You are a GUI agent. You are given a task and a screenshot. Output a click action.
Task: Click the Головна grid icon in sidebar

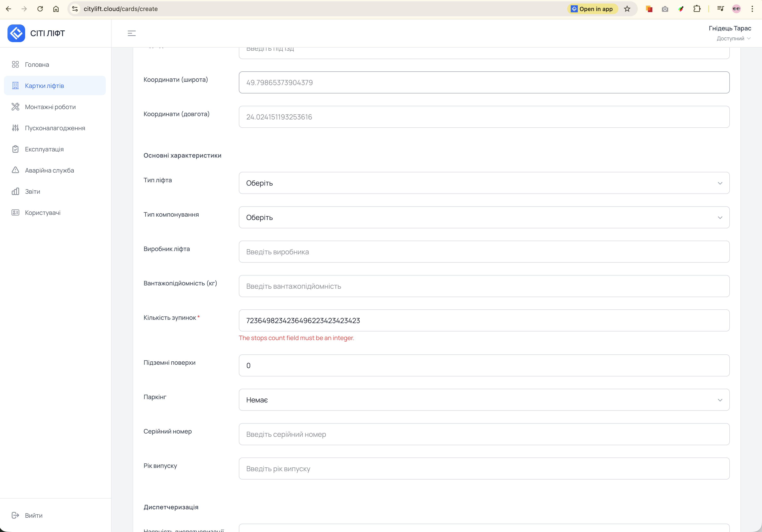point(15,64)
